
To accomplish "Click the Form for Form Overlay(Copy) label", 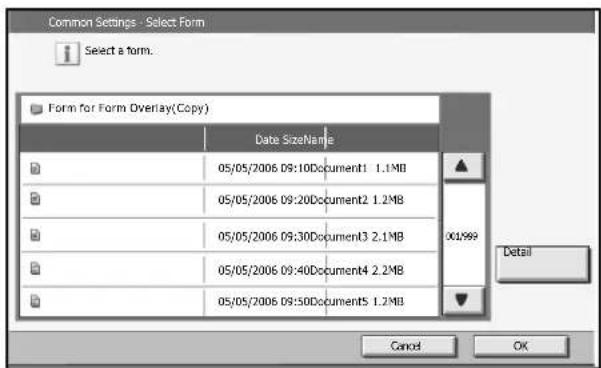I will [x=128, y=108].
